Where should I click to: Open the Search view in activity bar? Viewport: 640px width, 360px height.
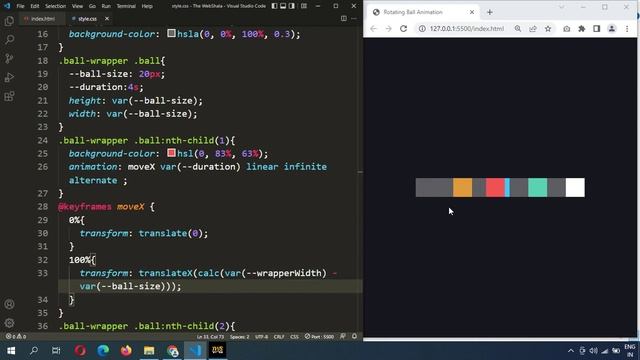(9, 40)
